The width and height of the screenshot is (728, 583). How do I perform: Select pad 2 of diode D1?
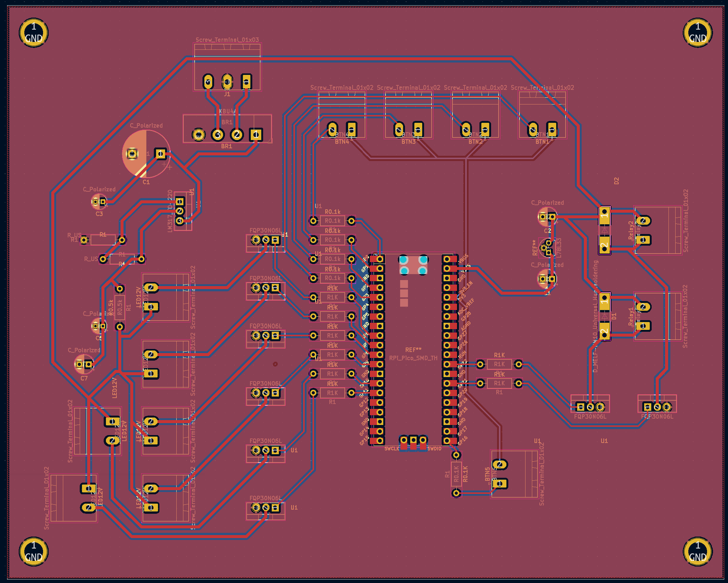tap(604, 331)
